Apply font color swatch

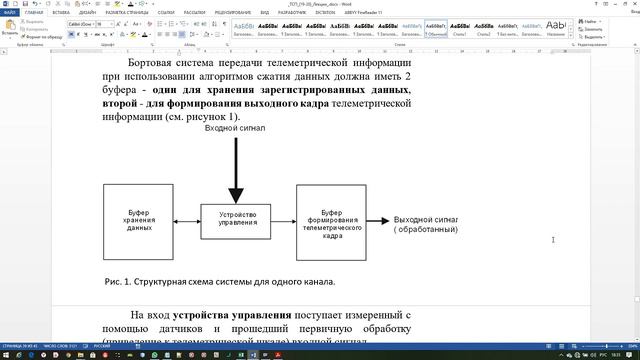point(144,35)
